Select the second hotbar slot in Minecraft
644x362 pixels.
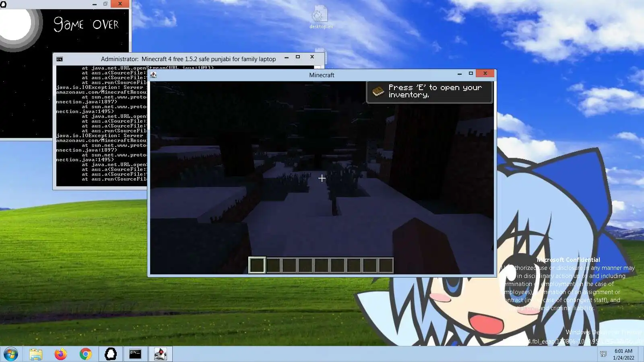(273, 265)
